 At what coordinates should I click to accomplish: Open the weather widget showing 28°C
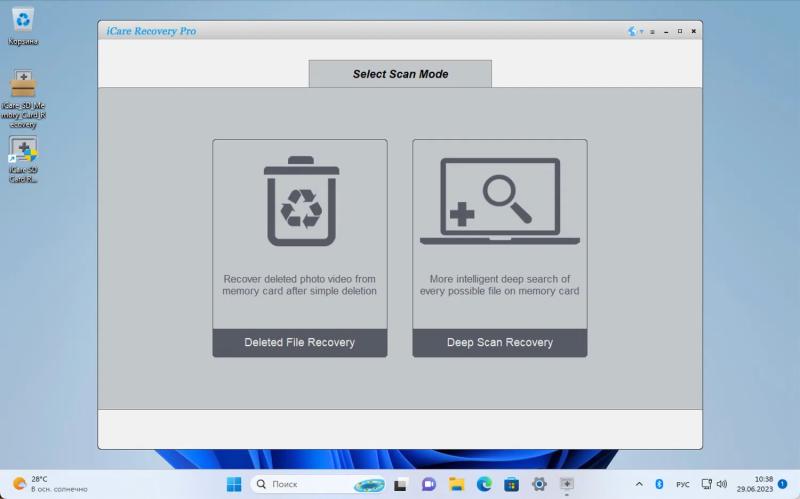pyautogui.click(x=50, y=484)
